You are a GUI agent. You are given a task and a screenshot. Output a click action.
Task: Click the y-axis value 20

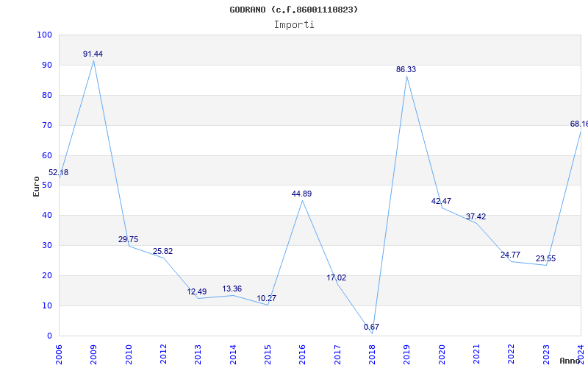pyautogui.click(x=46, y=275)
